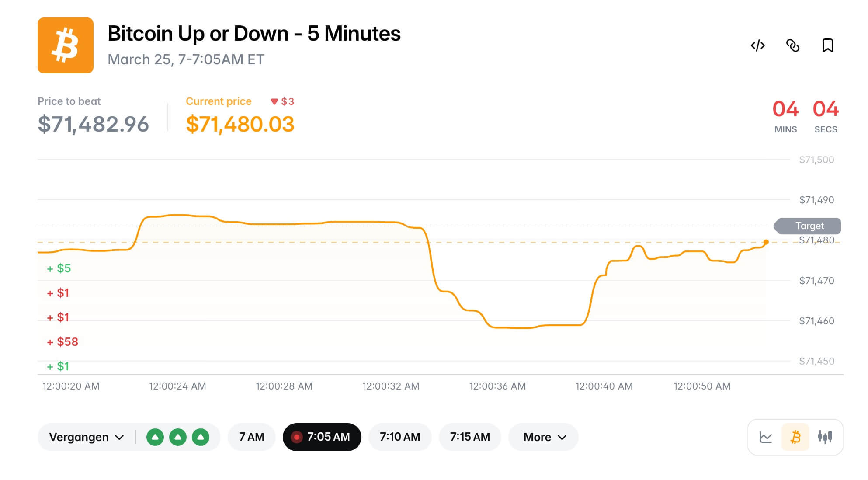
Task: Expand the Vergangen dropdown
Action: [x=86, y=437]
